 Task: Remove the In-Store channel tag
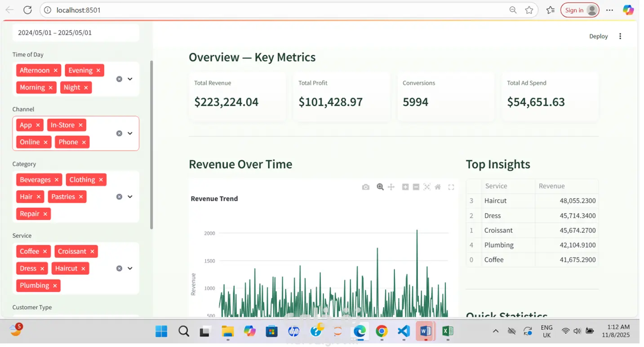(x=80, y=125)
